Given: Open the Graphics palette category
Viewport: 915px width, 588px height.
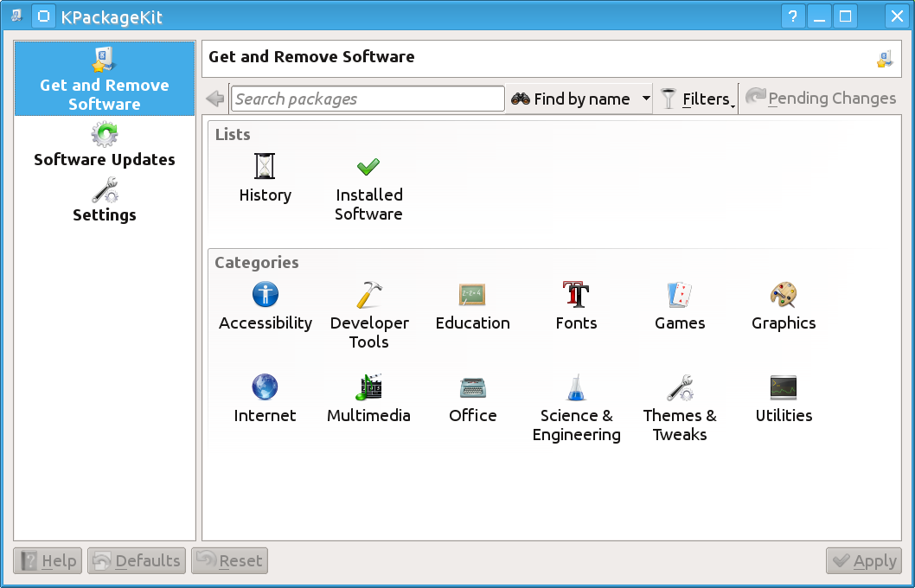Looking at the screenshot, I should point(784,306).
